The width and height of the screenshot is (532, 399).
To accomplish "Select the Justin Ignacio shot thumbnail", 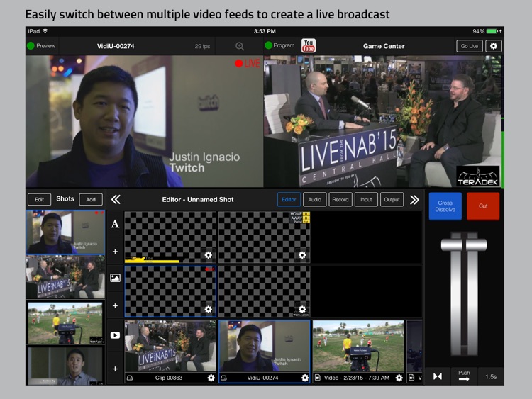I will (65, 232).
